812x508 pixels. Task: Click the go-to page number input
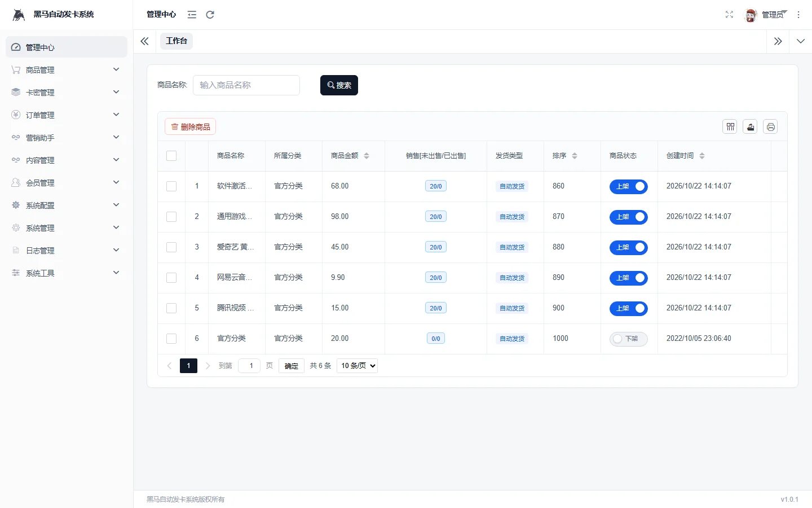249,366
